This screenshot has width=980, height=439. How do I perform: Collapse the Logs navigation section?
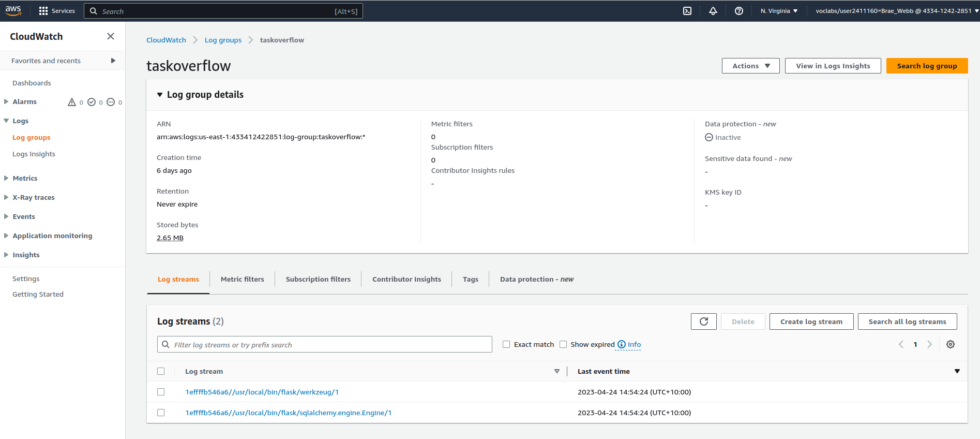pos(6,121)
